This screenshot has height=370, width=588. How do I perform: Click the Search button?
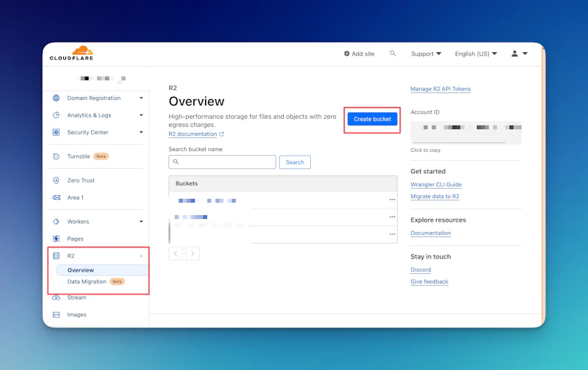pos(295,162)
